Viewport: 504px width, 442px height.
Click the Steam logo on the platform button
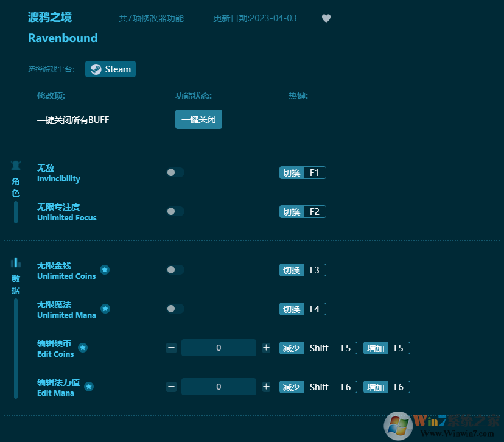[96, 69]
